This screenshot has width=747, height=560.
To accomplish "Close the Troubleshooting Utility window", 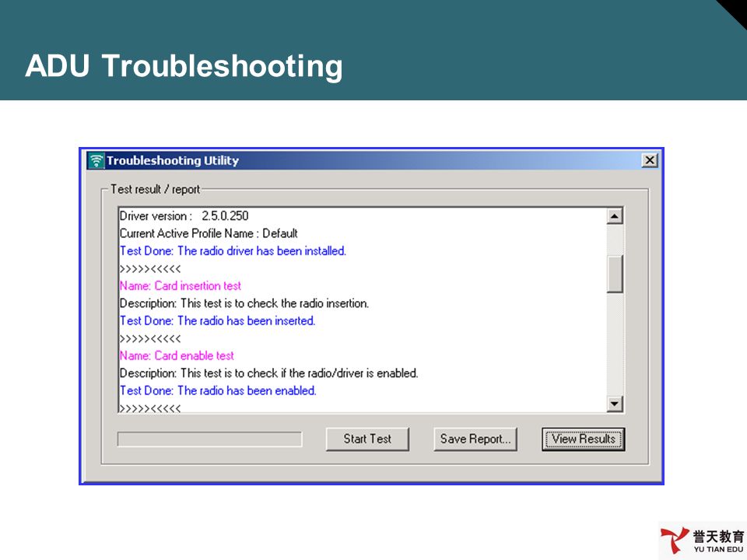I will [x=649, y=160].
